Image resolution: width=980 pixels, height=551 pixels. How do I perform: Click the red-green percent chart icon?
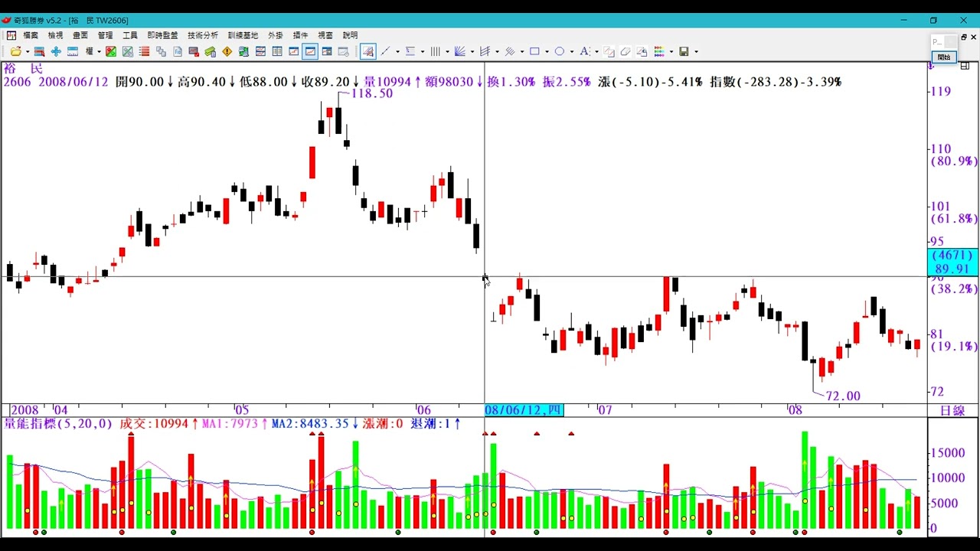pyautogui.click(x=111, y=51)
